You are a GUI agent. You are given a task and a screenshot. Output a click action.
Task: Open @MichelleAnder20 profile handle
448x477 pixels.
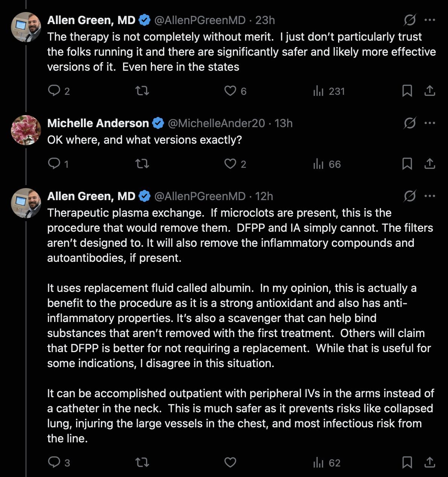coord(216,123)
